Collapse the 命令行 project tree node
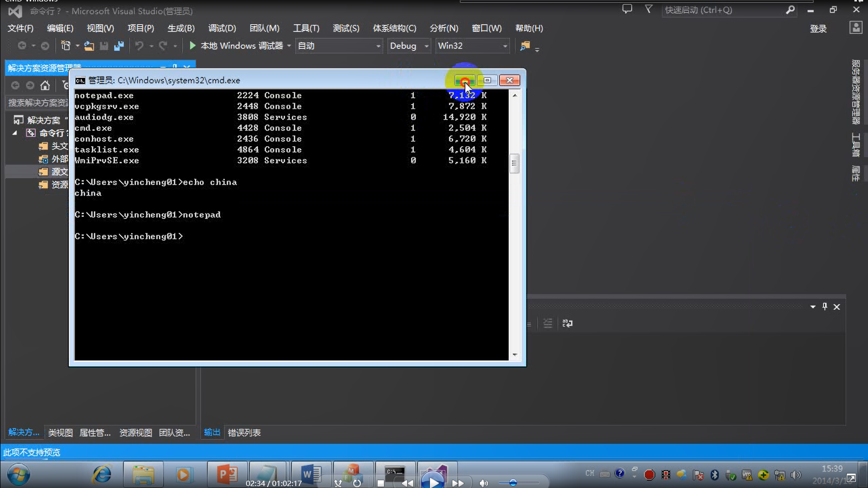 pyautogui.click(x=15, y=133)
